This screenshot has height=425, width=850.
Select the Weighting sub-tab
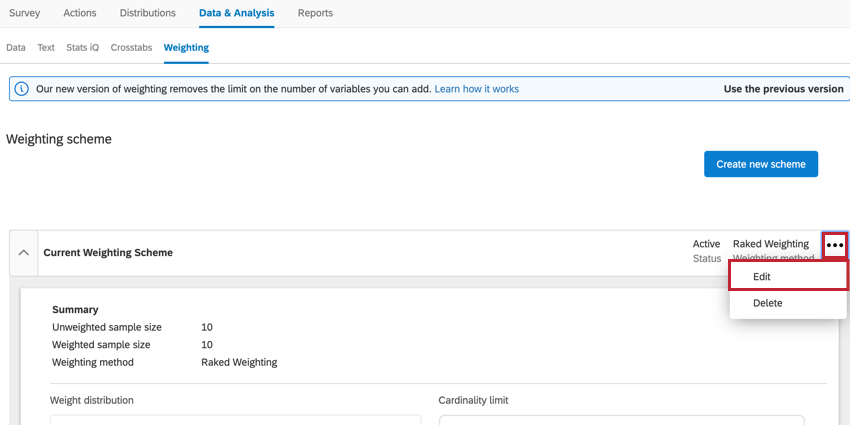[x=186, y=47]
